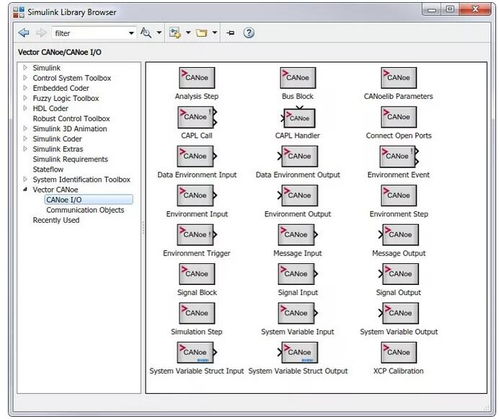
Task: Expand the Simulink Extras node
Action: 25,149
